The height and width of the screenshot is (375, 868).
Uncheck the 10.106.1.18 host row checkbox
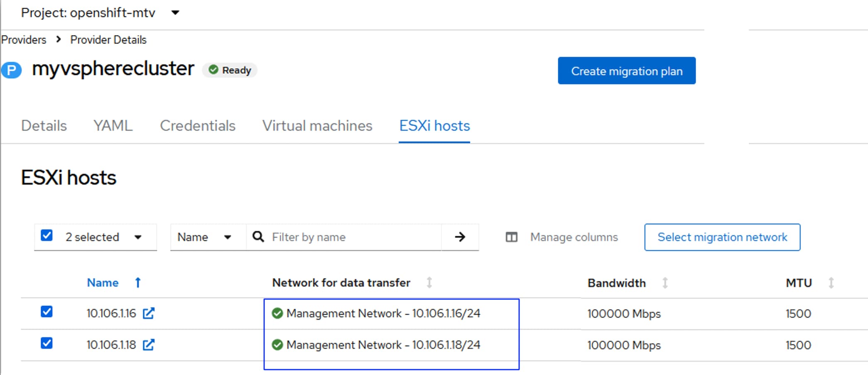point(47,343)
